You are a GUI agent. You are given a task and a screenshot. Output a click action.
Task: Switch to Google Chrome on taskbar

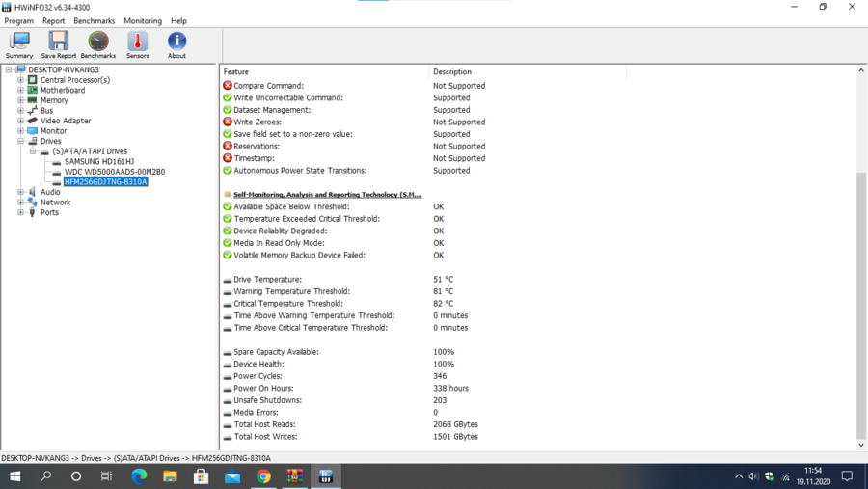(x=263, y=476)
